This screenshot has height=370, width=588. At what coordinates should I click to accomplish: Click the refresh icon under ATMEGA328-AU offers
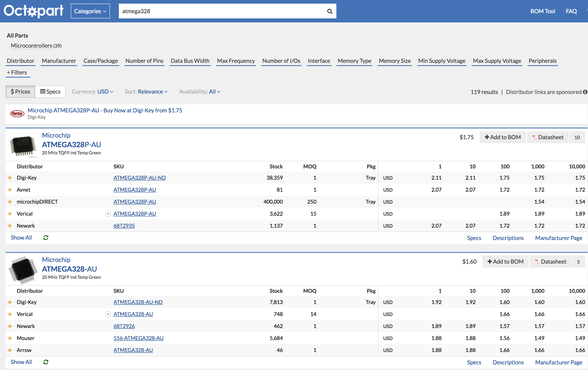point(46,362)
